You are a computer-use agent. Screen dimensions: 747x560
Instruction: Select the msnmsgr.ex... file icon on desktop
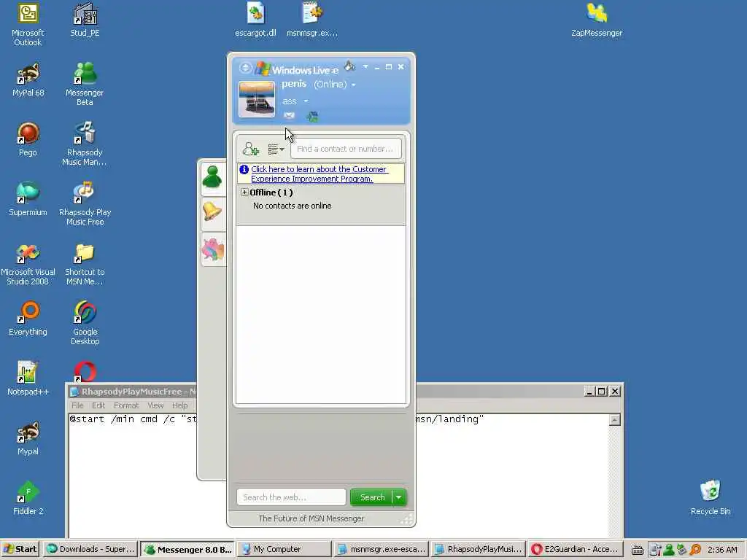(x=312, y=20)
